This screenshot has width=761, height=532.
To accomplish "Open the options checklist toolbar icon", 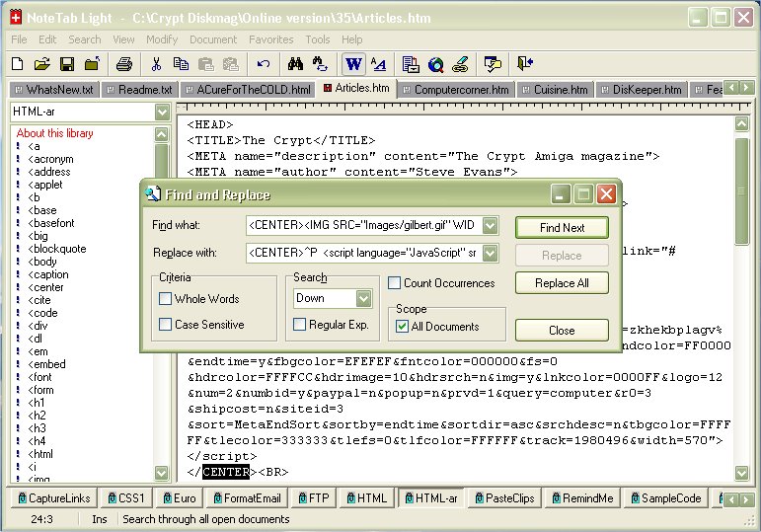I will tap(493, 64).
